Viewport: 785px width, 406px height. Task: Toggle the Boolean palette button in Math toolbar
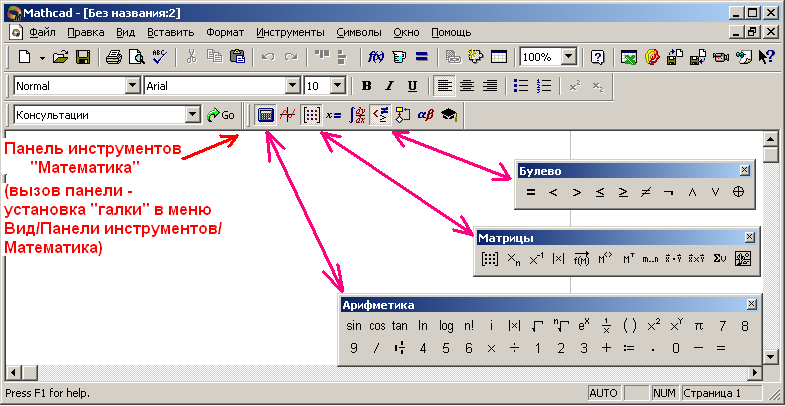(x=379, y=115)
